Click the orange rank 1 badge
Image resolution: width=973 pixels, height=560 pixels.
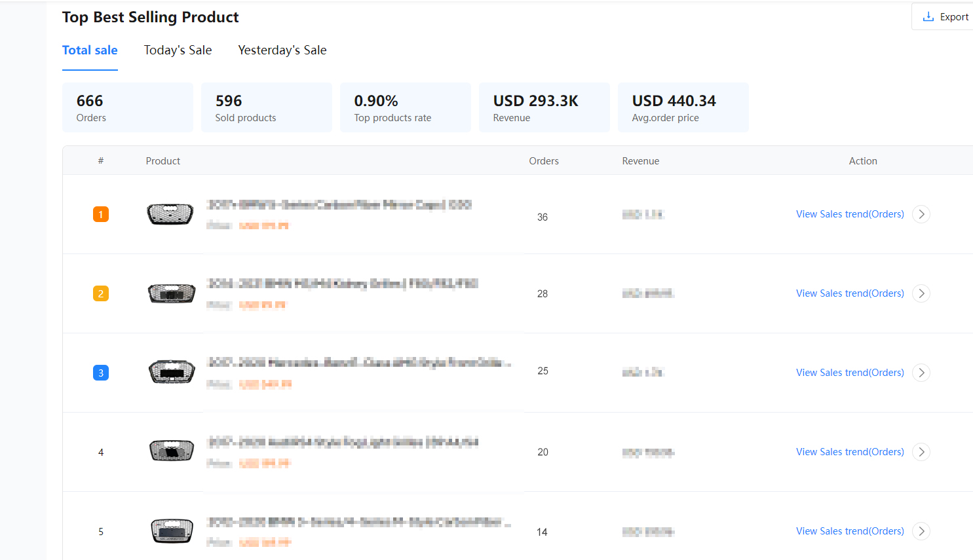tap(101, 214)
